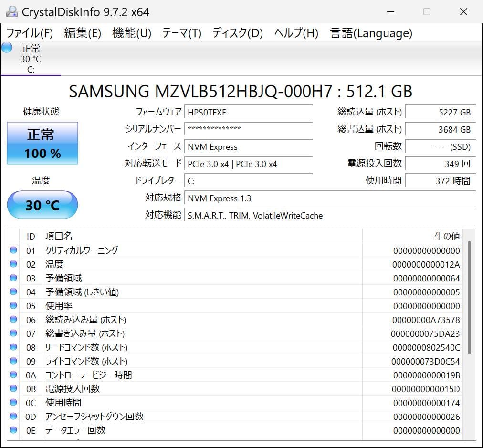Click the 健康状態 label
The height and width of the screenshot is (448, 483).
(41, 112)
